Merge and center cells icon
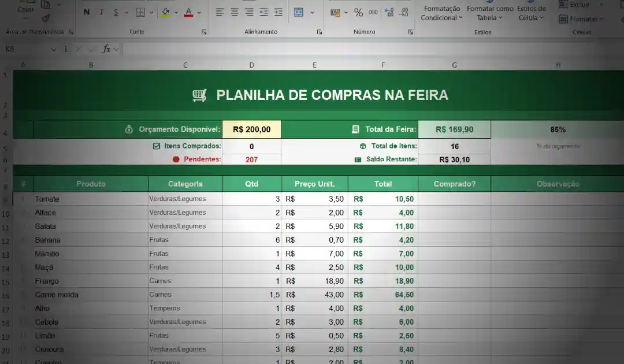This screenshot has height=364, width=624. click(x=299, y=12)
